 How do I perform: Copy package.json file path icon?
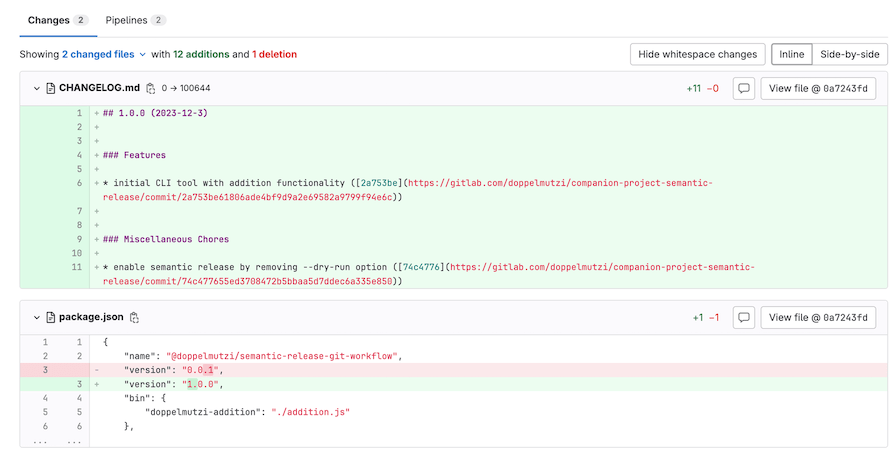tap(134, 318)
